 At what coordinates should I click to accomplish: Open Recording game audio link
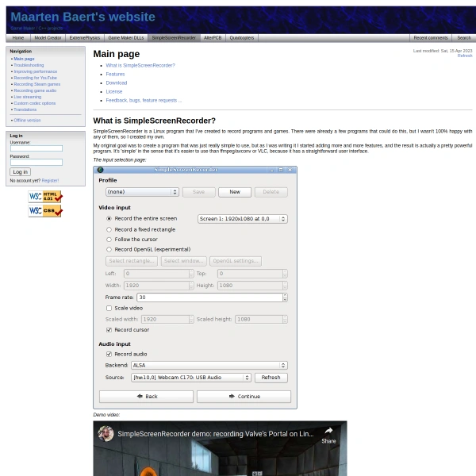point(35,90)
